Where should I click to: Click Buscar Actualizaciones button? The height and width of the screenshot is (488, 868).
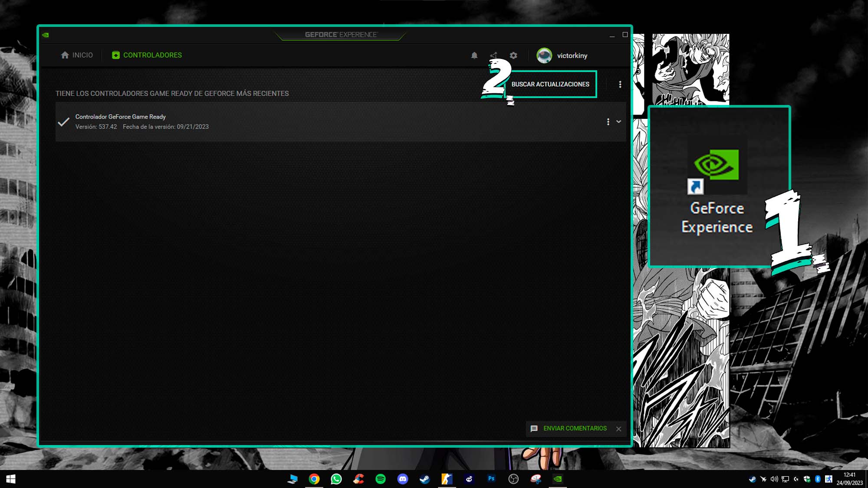pyautogui.click(x=550, y=84)
